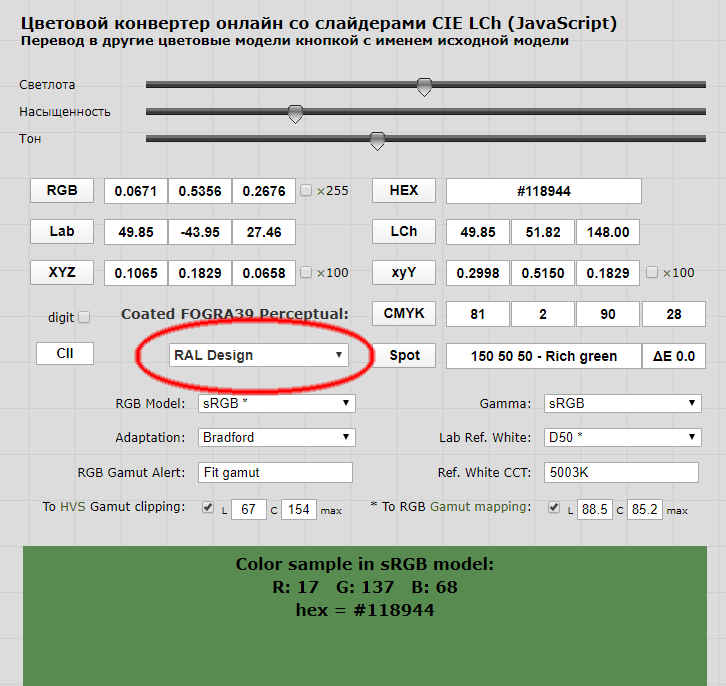Click the LCh model button
The height and width of the screenshot is (686, 726).
point(404,231)
